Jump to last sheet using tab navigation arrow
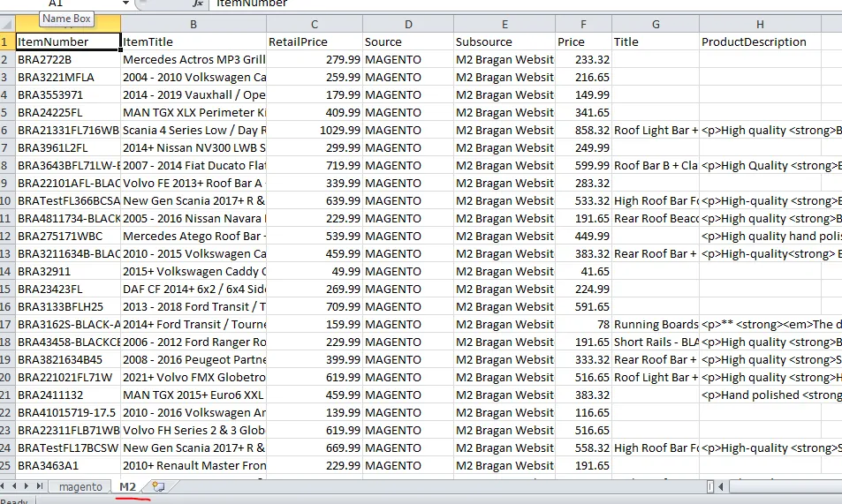The width and height of the screenshot is (842, 504). (x=39, y=485)
